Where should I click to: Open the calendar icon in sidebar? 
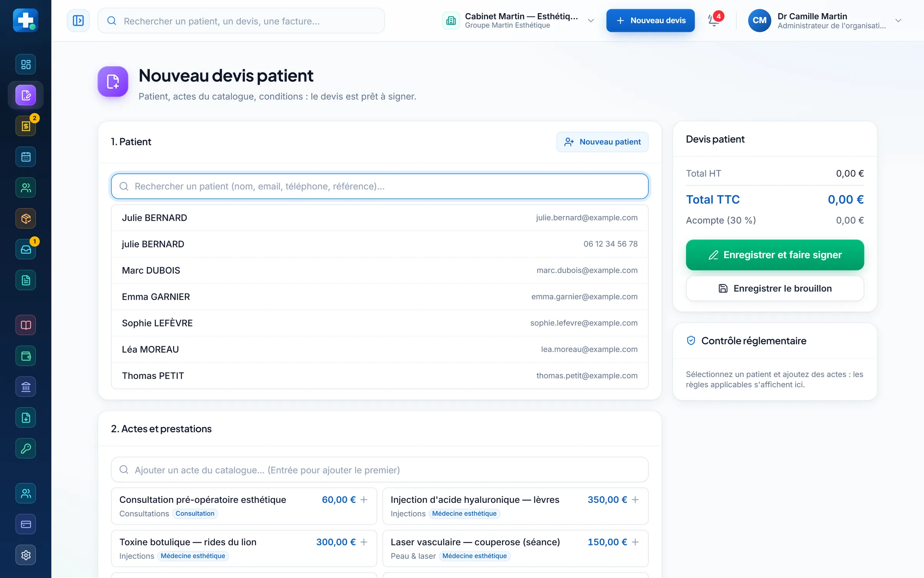click(26, 157)
